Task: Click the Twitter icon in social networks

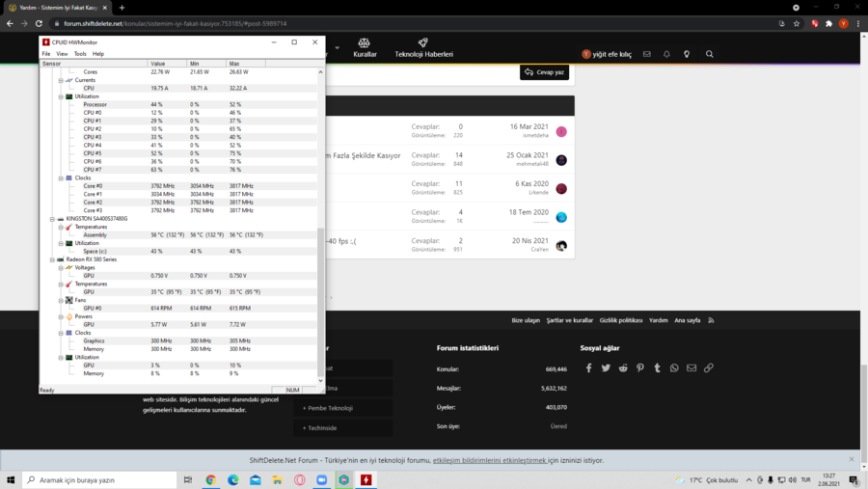Action: (606, 367)
